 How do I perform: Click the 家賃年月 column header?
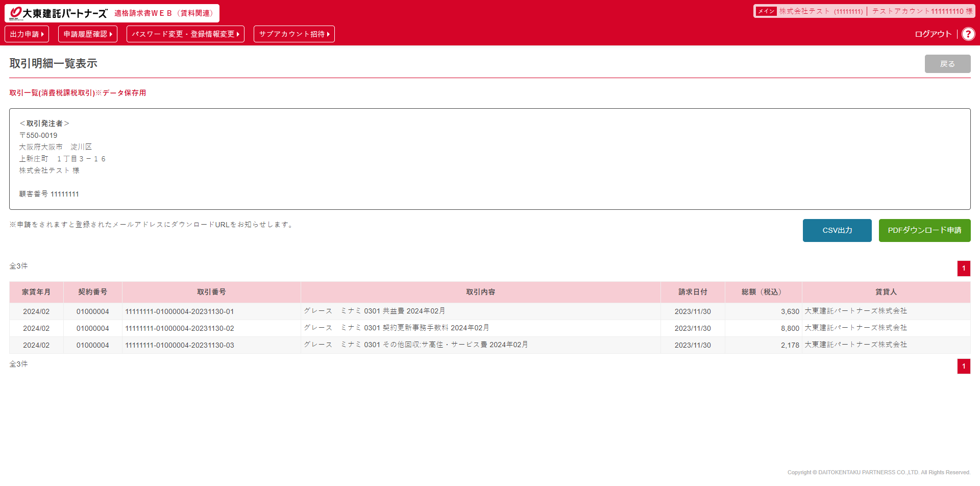pyautogui.click(x=36, y=292)
